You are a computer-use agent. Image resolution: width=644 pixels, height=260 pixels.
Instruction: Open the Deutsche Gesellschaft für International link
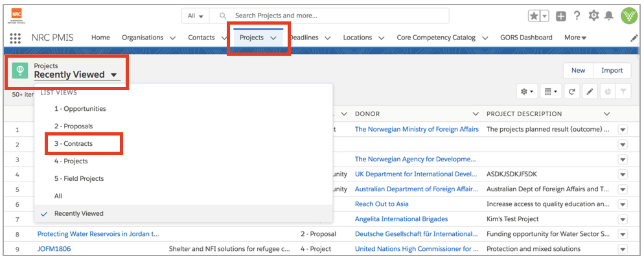[416, 233]
